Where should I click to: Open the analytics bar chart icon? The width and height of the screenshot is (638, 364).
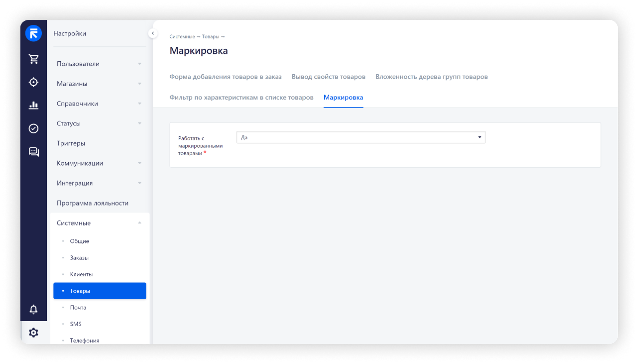pos(34,105)
